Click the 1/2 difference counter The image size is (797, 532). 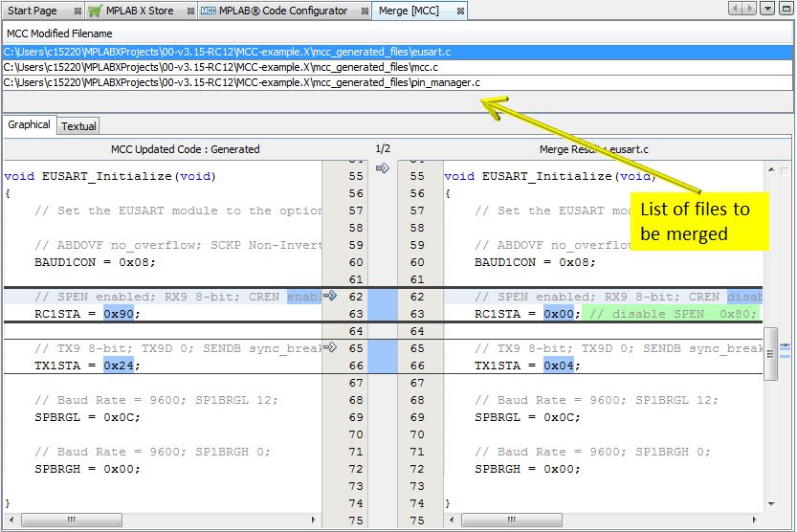[x=383, y=148]
